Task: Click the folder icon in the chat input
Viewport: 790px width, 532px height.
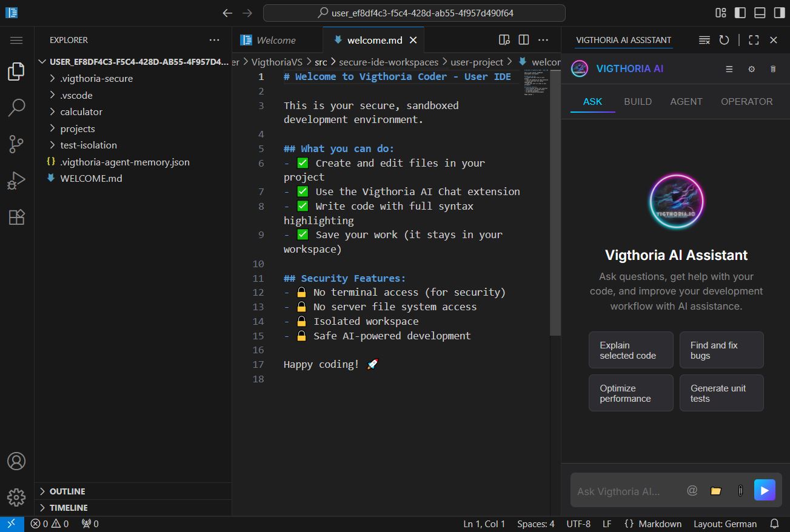Action: click(x=716, y=490)
